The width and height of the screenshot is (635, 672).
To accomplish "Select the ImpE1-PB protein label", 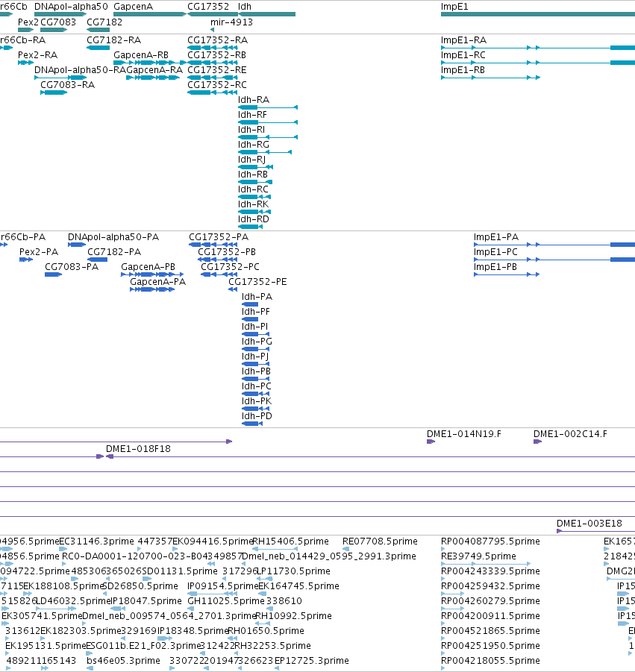I will [x=495, y=267].
